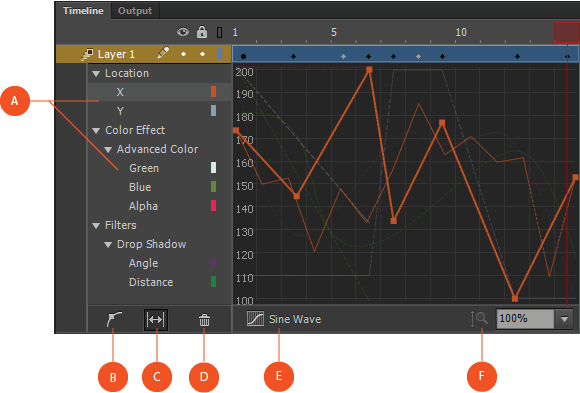Screen dimensions: 580x393
Task: Collapse the Drop Shadow group
Action: pyautogui.click(x=108, y=245)
